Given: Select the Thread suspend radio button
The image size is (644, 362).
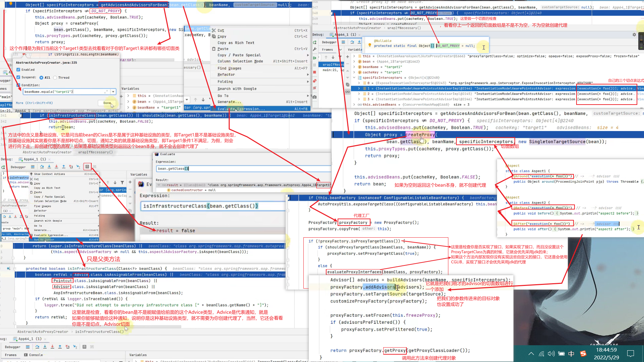Looking at the screenshot, I should tap(55, 78).
